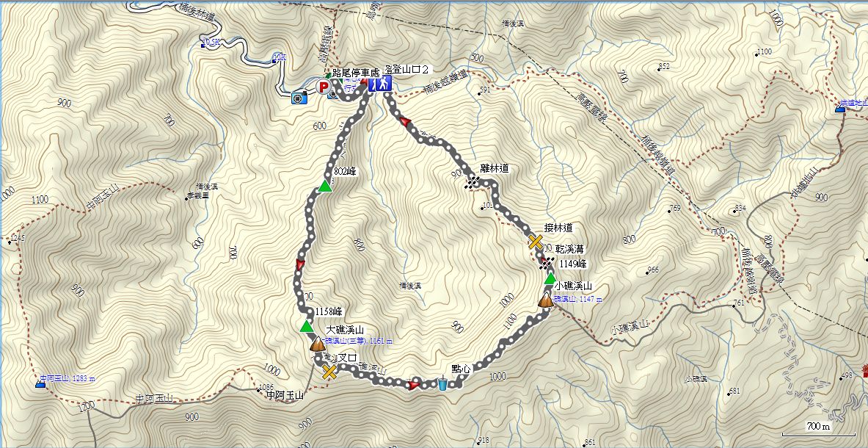The height and width of the screenshot is (448, 868).
Task: Click the green triangle at 1149峰
Action: click(x=550, y=278)
